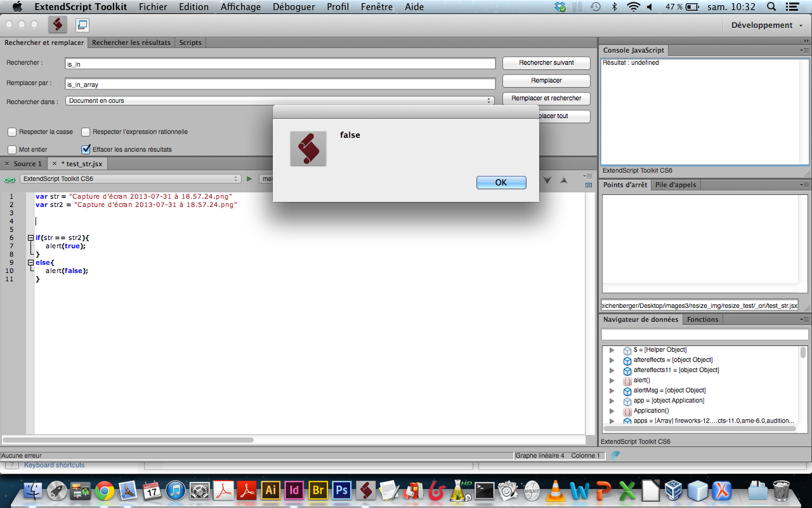Enable 'Respecter l'expression rationnelle' checkbox

pos(86,132)
